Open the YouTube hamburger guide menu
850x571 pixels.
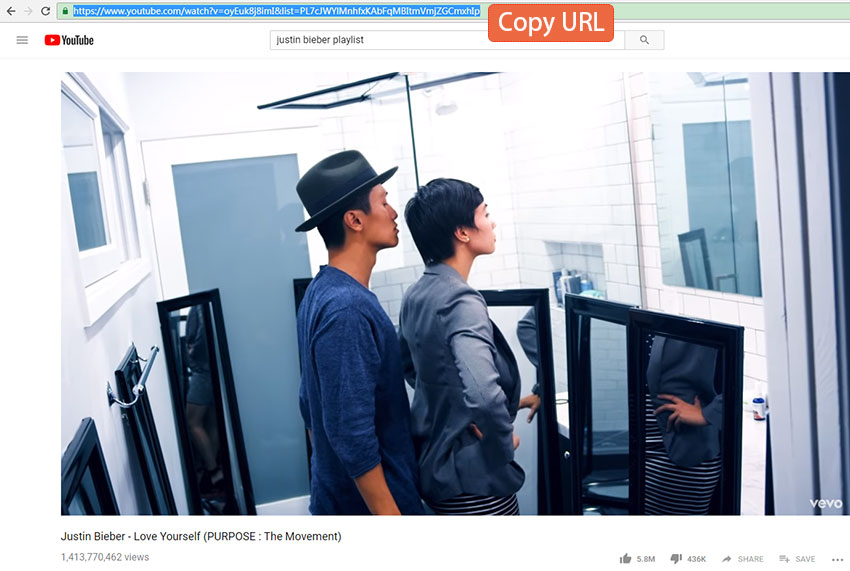[x=22, y=40]
